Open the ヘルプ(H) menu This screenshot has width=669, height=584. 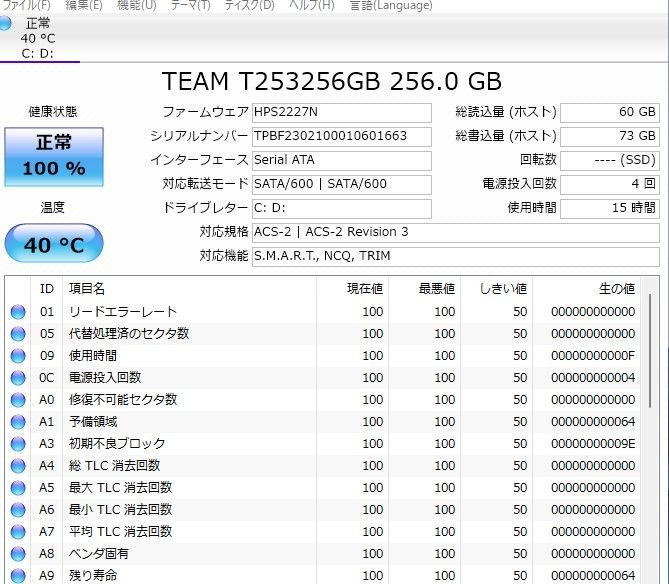click(311, 6)
